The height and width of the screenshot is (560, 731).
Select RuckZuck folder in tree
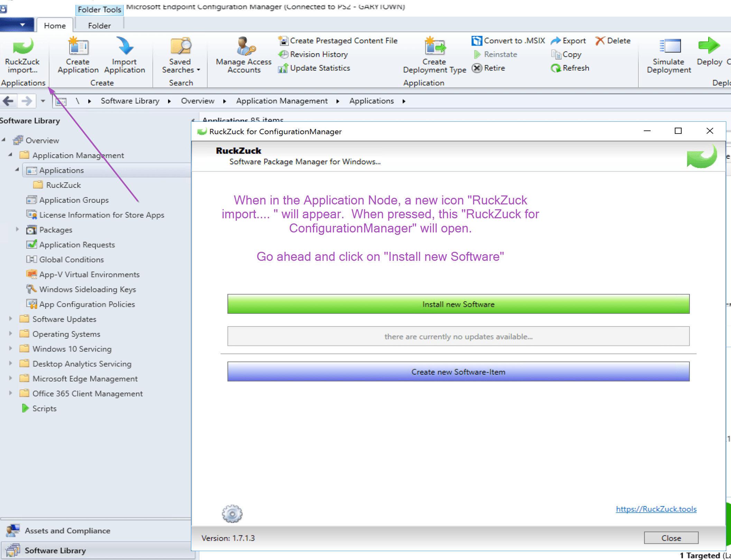coord(63,185)
